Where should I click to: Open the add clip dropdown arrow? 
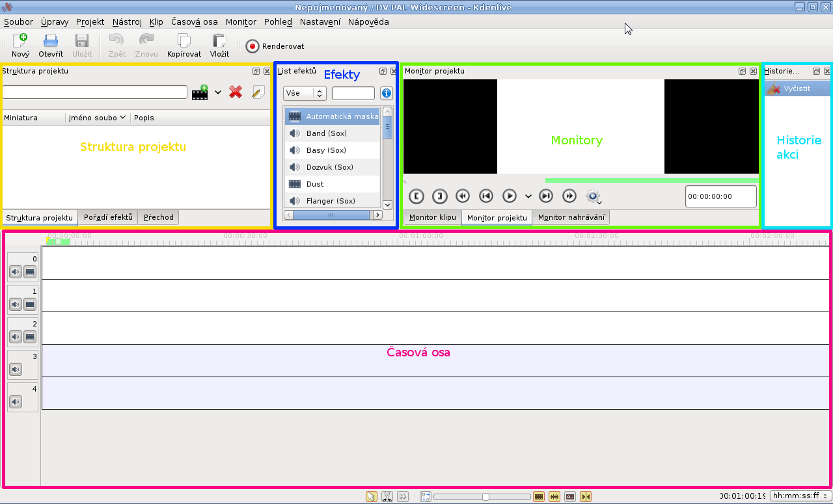218,92
